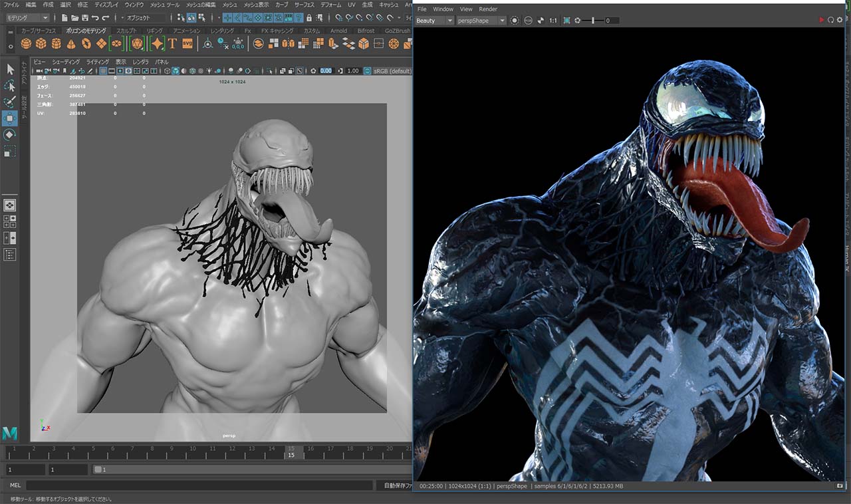
Task: Switch to the スカルプト shelf tab
Action: [126, 31]
